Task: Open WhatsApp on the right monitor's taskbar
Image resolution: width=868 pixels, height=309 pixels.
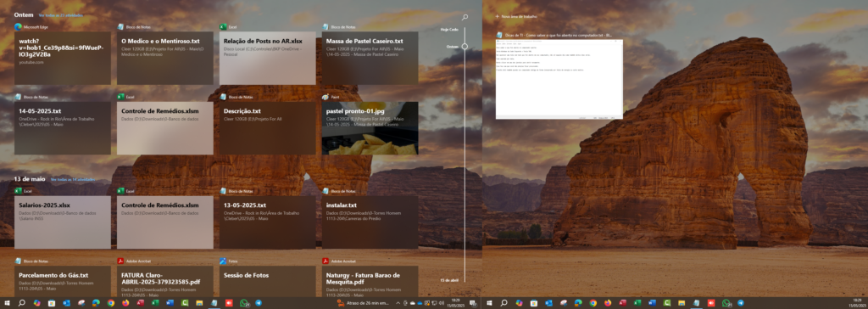Action: (726, 303)
